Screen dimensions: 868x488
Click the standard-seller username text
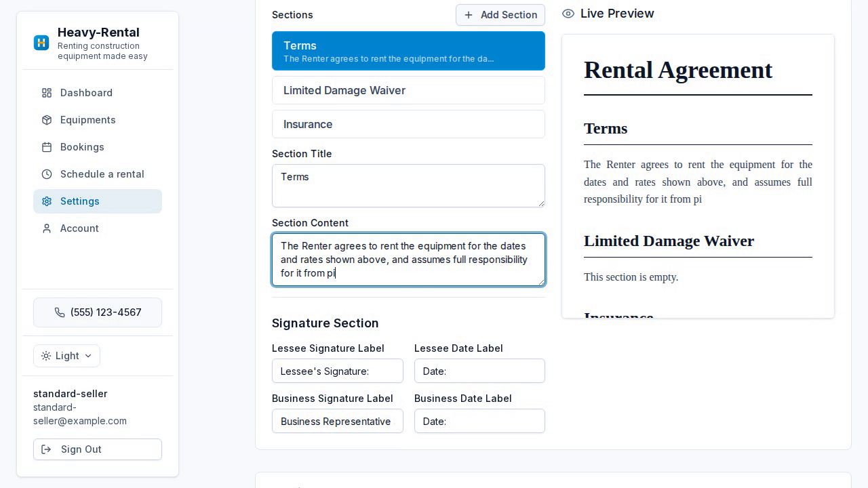[71, 394]
